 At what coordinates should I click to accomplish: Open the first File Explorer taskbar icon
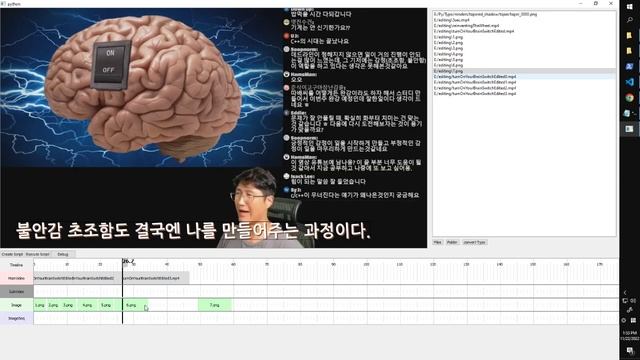pos(629,36)
